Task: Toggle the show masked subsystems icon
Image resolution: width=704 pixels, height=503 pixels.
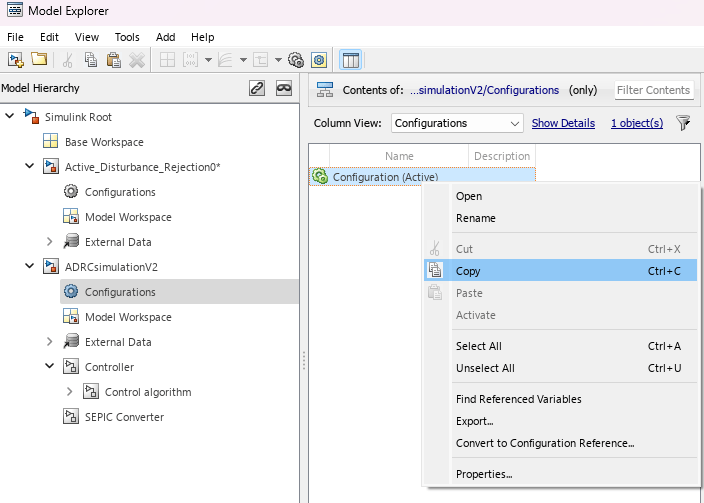Action: click(284, 88)
